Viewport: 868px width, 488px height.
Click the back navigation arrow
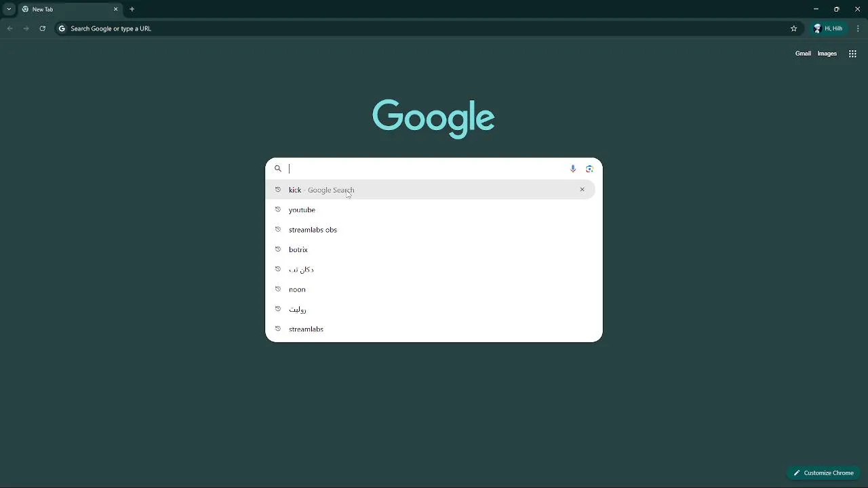tap(9, 28)
